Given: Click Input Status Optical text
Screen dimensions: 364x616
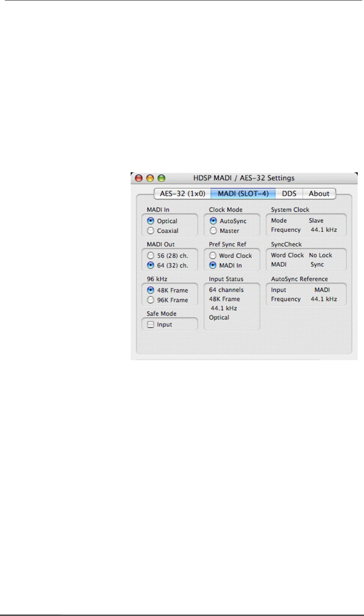Looking at the screenshot, I should pyautogui.click(x=219, y=318).
